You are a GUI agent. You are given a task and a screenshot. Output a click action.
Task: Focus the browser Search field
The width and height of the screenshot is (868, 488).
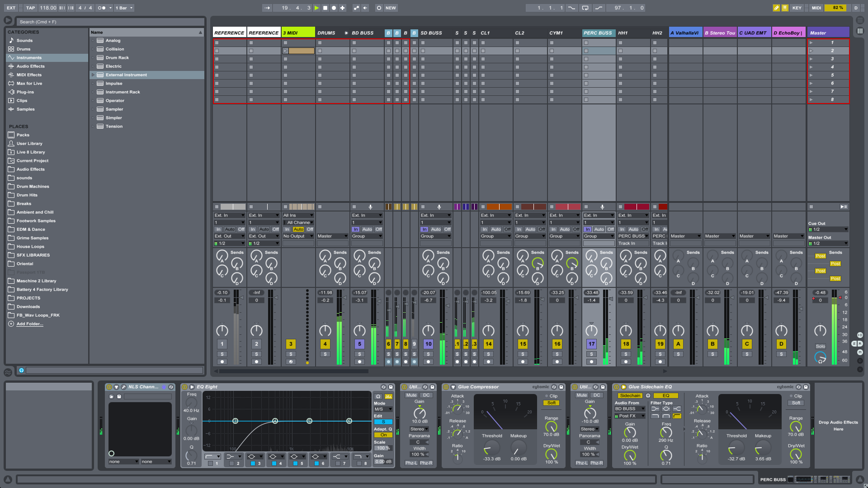tap(111, 22)
